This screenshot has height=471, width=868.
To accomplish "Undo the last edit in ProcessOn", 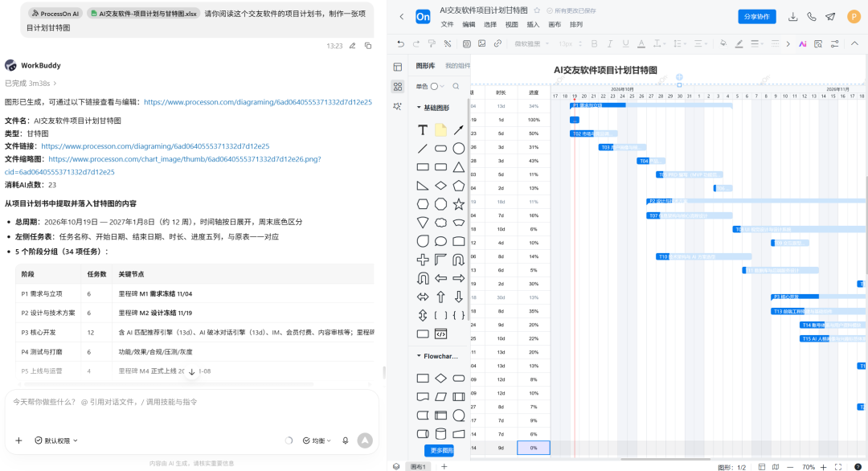I will (x=401, y=43).
